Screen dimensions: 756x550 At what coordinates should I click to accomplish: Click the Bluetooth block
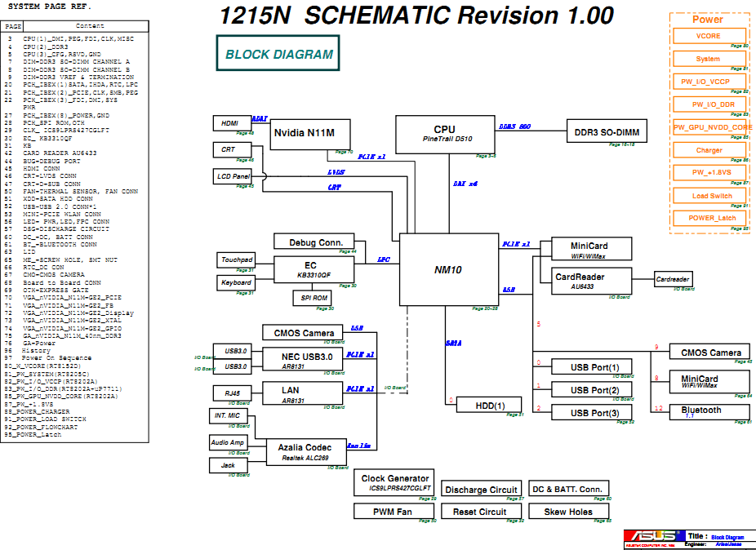click(x=709, y=412)
